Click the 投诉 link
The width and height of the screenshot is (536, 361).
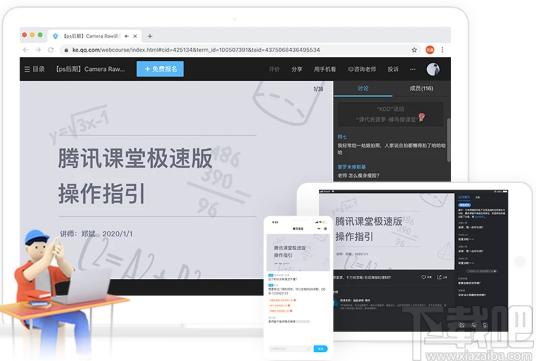(393, 69)
